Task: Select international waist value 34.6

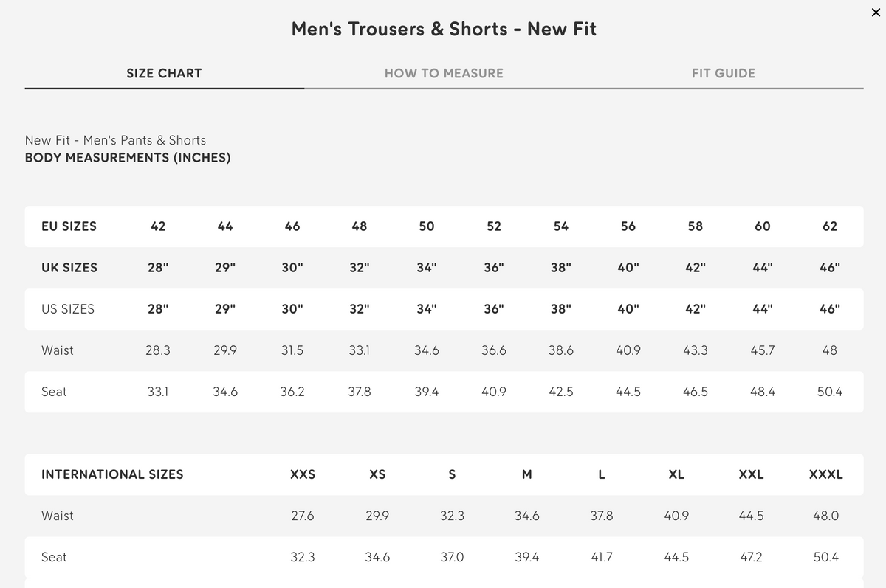Action: (526, 516)
